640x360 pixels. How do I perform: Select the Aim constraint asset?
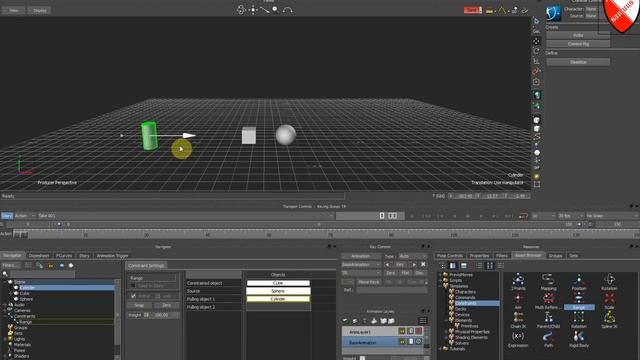518,301
